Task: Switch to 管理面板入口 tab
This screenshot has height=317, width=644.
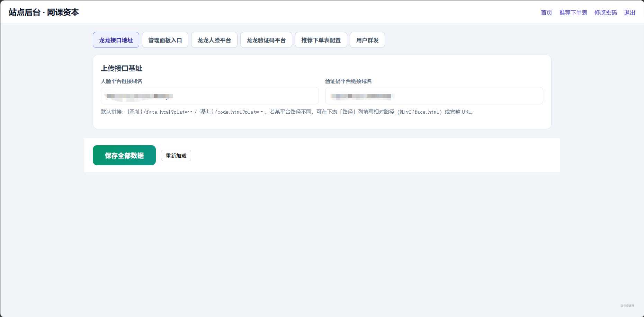Action: [165, 40]
